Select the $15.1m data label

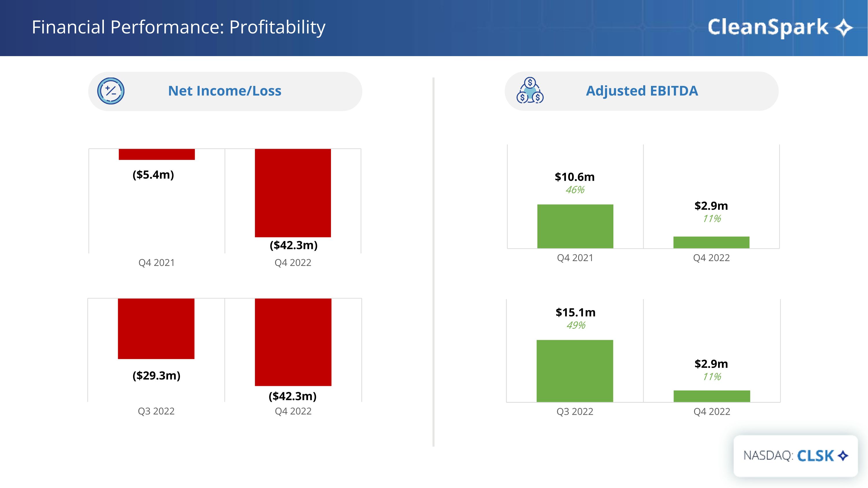coord(575,312)
